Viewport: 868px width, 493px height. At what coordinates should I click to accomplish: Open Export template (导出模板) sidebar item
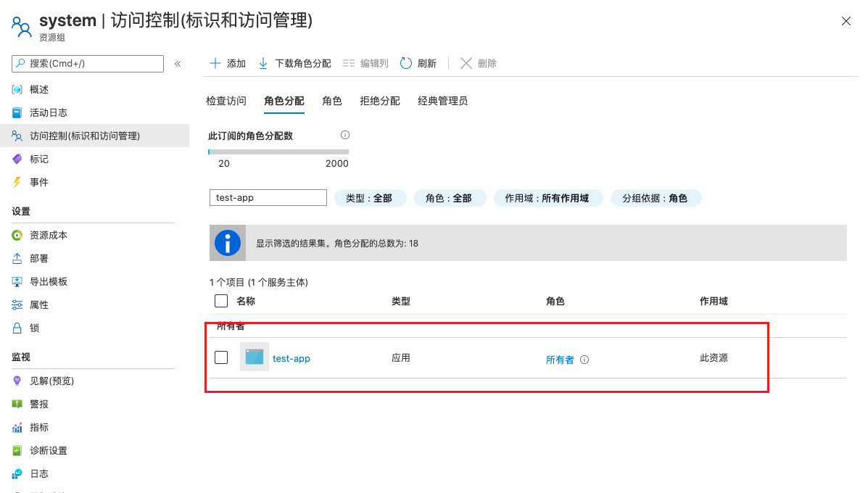(48, 281)
